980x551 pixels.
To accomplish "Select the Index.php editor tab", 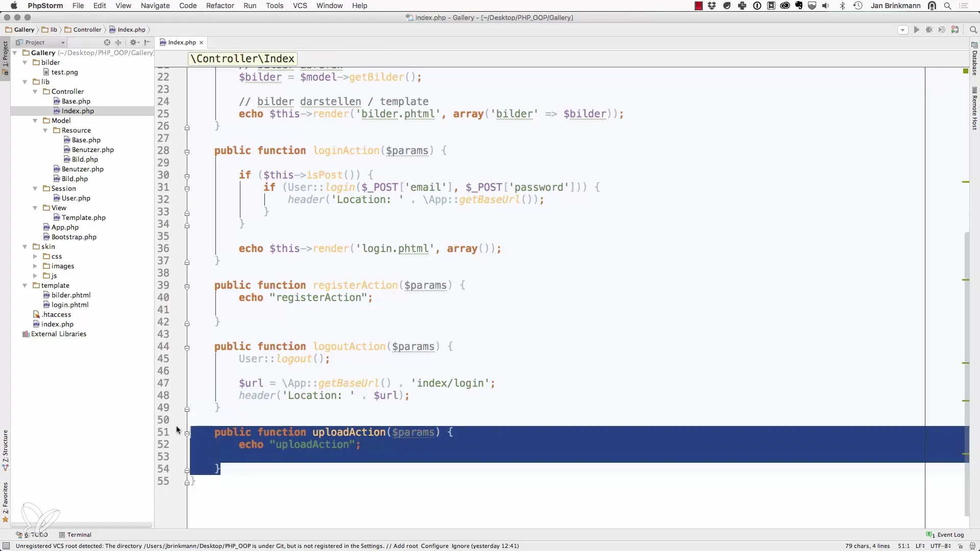I will tap(182, 42).
